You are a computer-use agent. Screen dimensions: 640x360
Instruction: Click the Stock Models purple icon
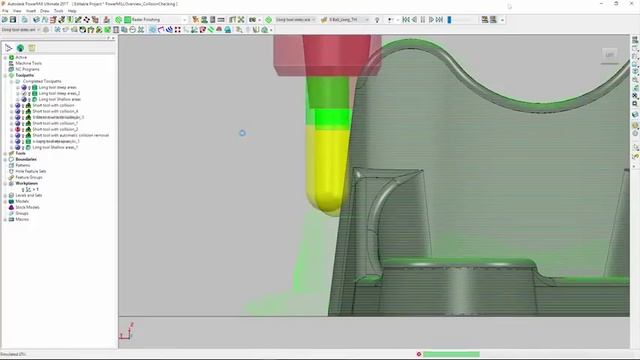(x=11, y=207)
